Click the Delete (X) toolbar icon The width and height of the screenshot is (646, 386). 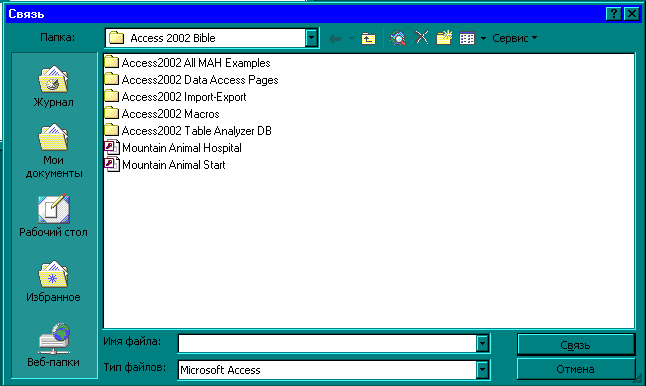pos(421,37)
